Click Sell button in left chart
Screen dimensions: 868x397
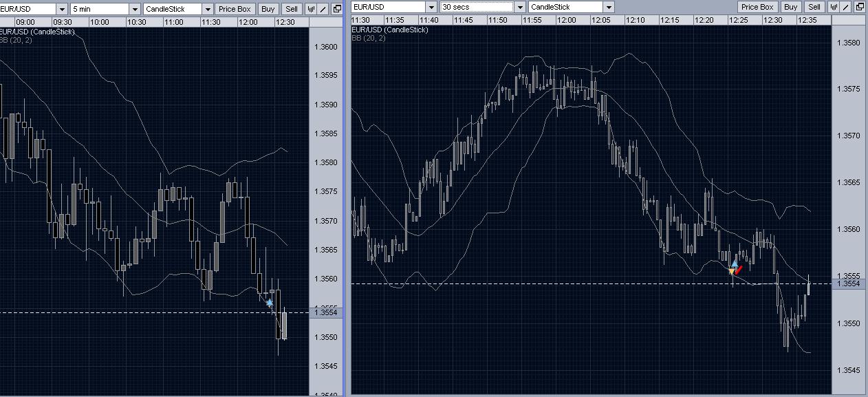coord(292,9)
